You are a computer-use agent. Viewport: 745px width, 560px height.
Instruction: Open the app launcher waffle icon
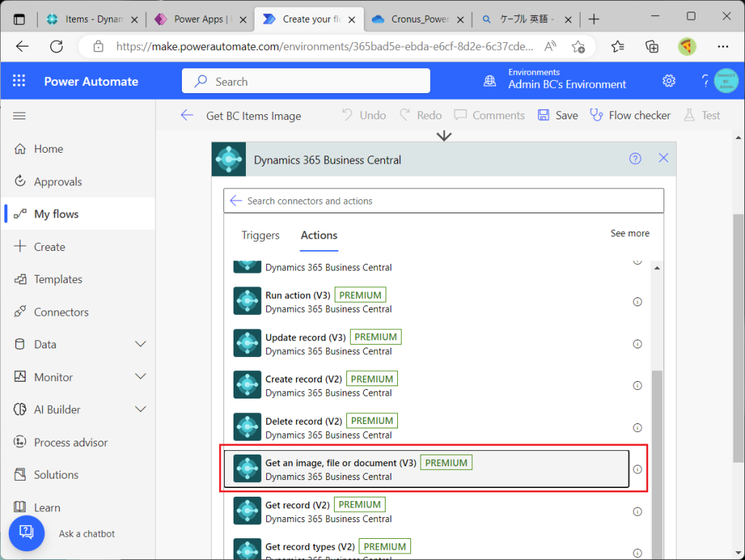[x=19, y=81]
